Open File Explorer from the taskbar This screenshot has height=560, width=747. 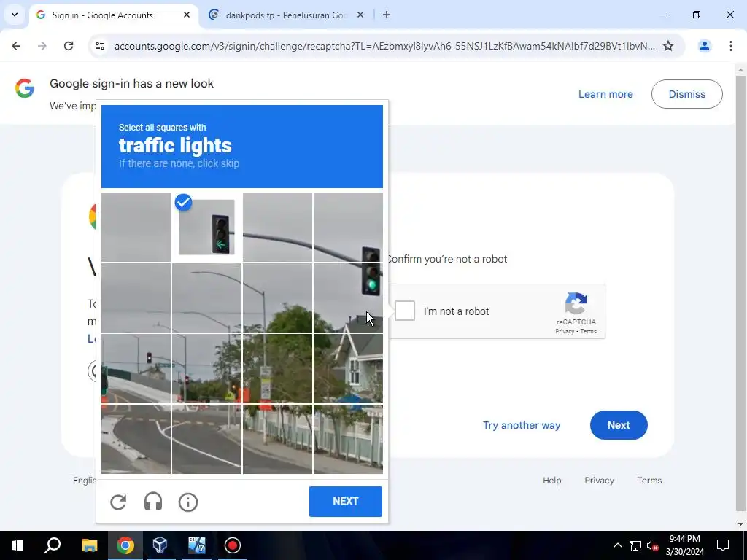(89, 545)
